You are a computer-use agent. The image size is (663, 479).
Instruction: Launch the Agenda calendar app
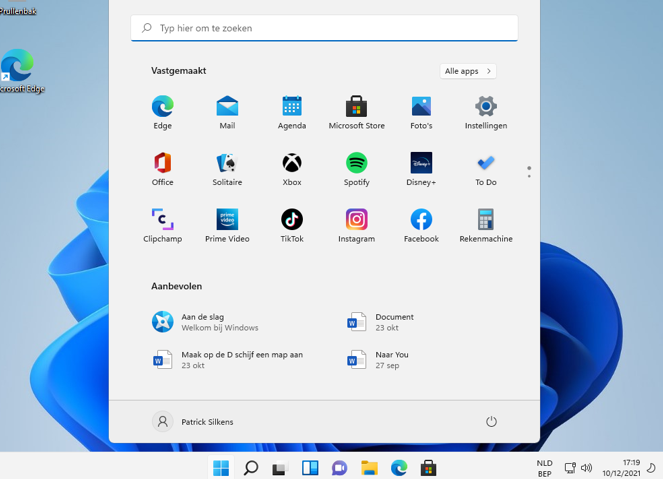pos(292,112)
